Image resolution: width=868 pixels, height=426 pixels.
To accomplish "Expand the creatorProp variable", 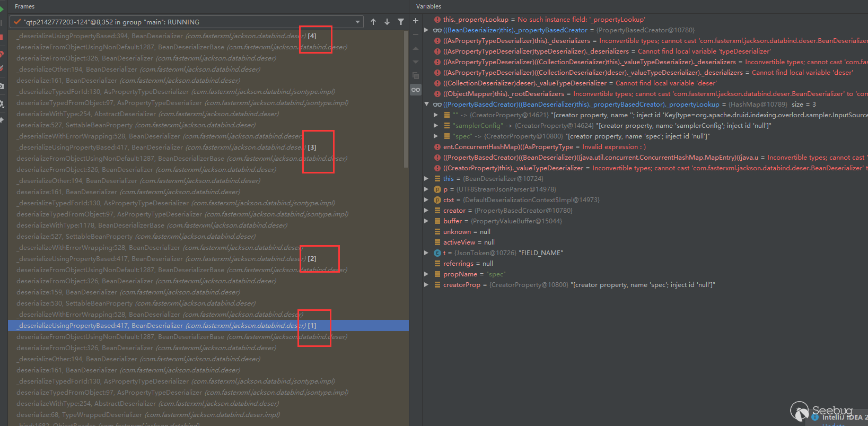I will pyautogui.click(x=426, y=285).
